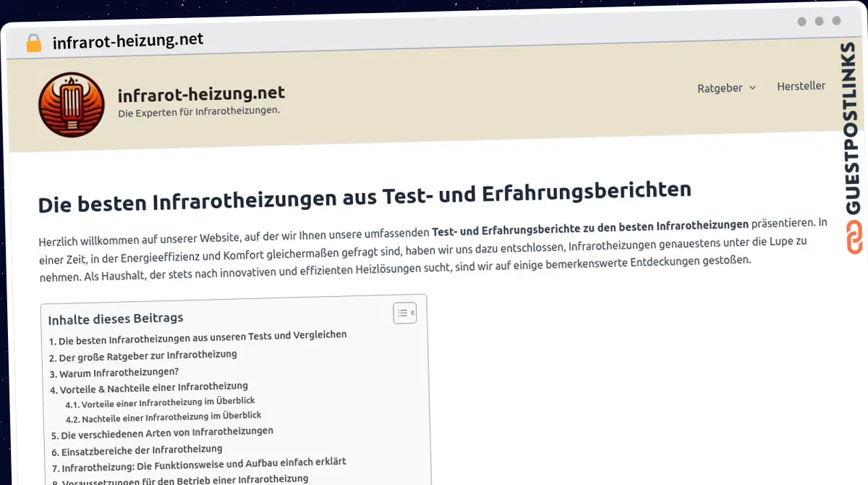Open 'Der große Ratgeber zur Infrarotheizung' link

(142, 356)
